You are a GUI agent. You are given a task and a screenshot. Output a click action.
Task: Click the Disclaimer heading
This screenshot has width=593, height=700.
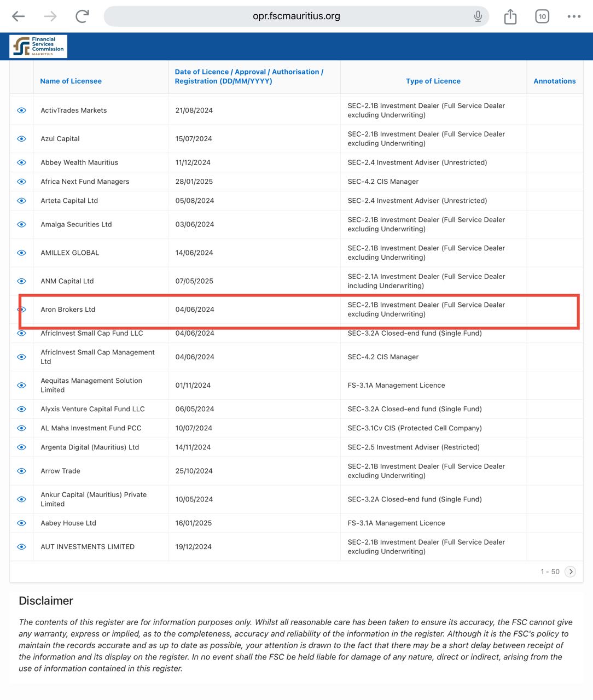46,601
